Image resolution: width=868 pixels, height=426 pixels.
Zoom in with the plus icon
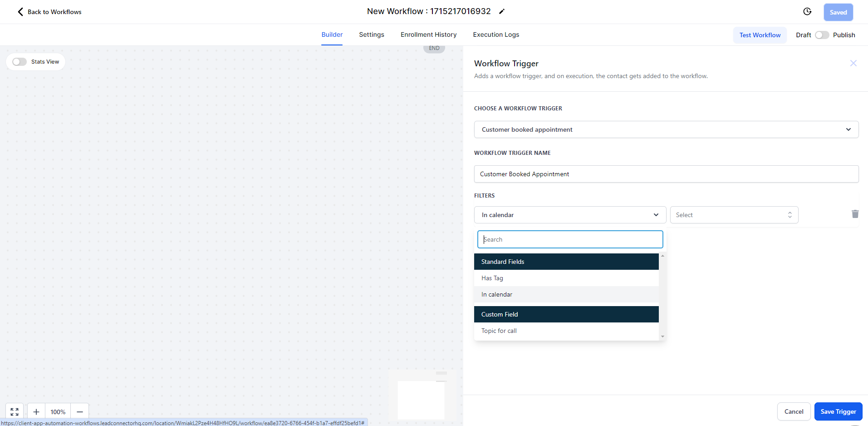[x=36, y=411]
